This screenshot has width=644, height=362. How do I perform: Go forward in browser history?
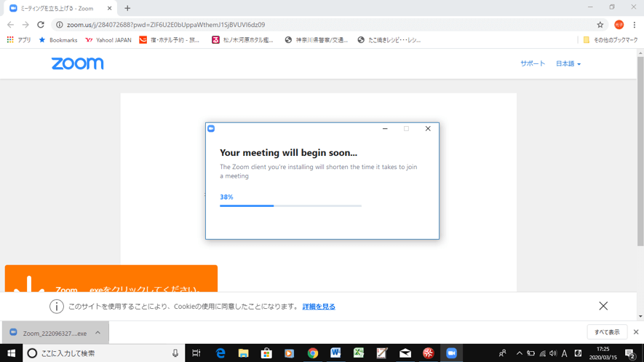coord(25,25)
